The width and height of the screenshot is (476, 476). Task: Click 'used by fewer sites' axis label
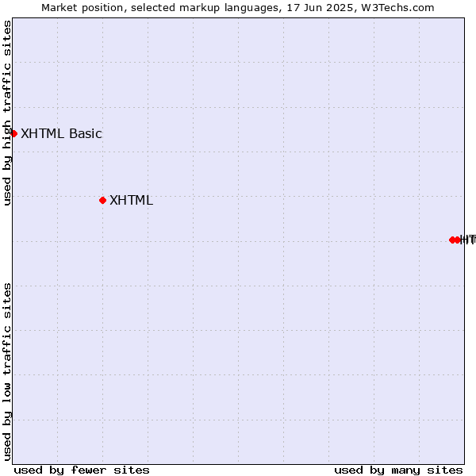[x=82, y=470]
